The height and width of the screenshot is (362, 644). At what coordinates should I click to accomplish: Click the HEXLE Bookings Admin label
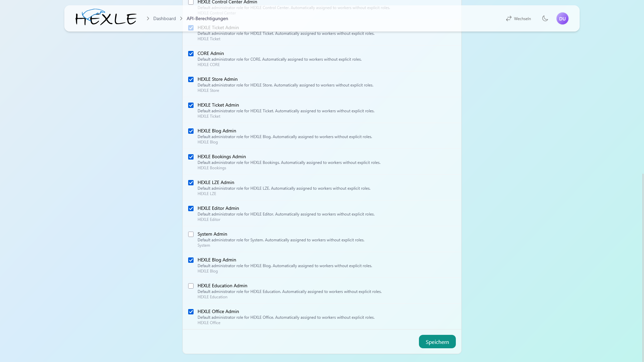222,157
